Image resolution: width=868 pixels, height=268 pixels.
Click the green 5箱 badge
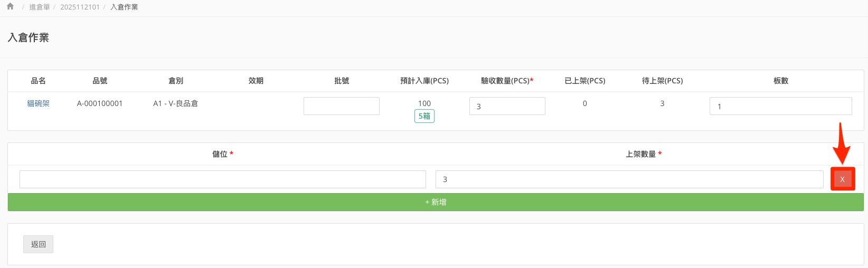(x=424, y=116)
